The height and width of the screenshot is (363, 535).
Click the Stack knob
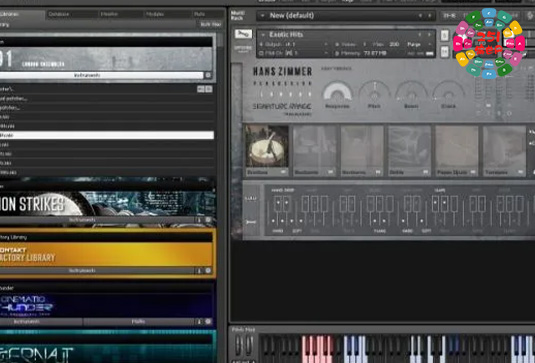coord(449,91)
